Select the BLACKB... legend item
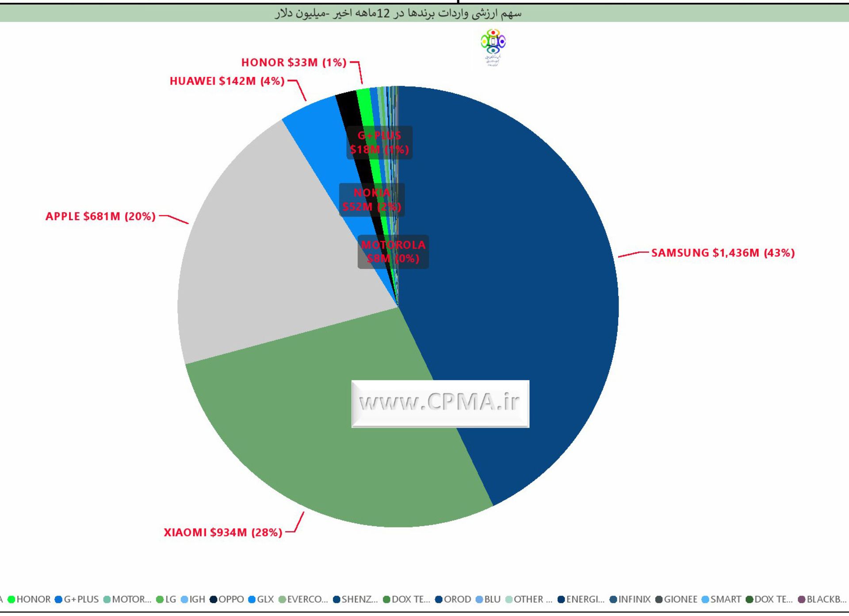 coord(825,599)
